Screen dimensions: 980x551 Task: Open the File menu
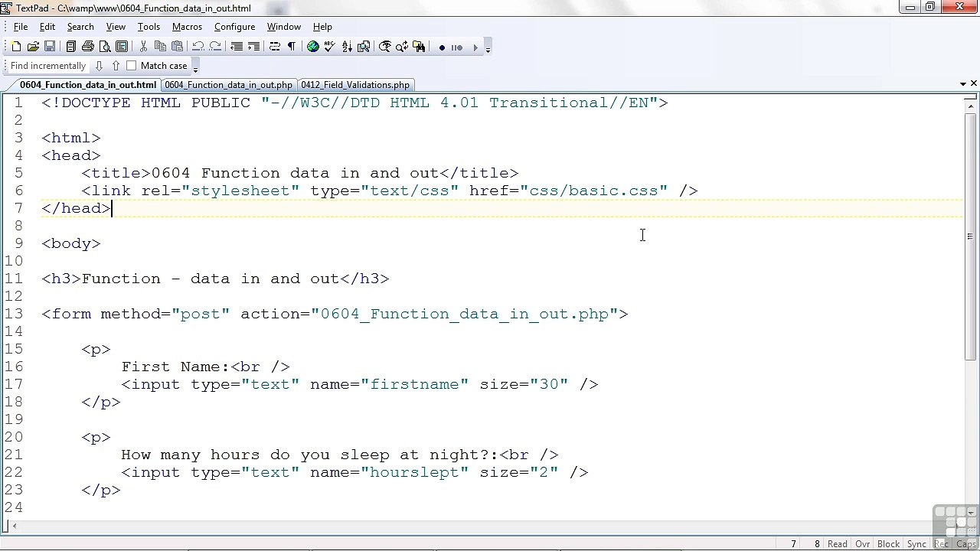(x=21, y=27)
